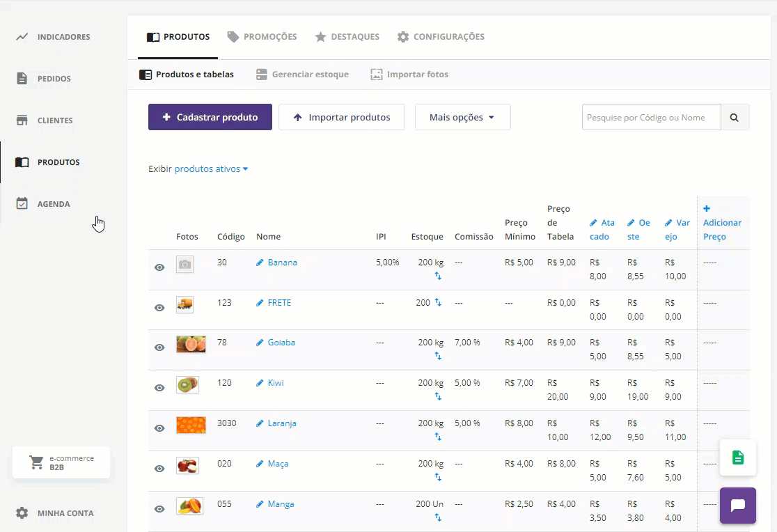777x532 pixels.
Task: Toggle visibility eye for Kiwi row
Action: click(x=159, y=388)
